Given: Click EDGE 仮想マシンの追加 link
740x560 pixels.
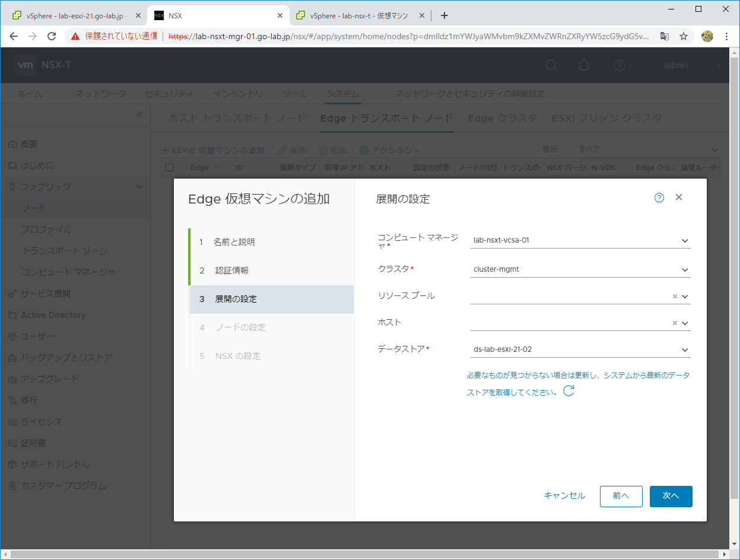Looking at the screenshot, I should coord(214,151).
